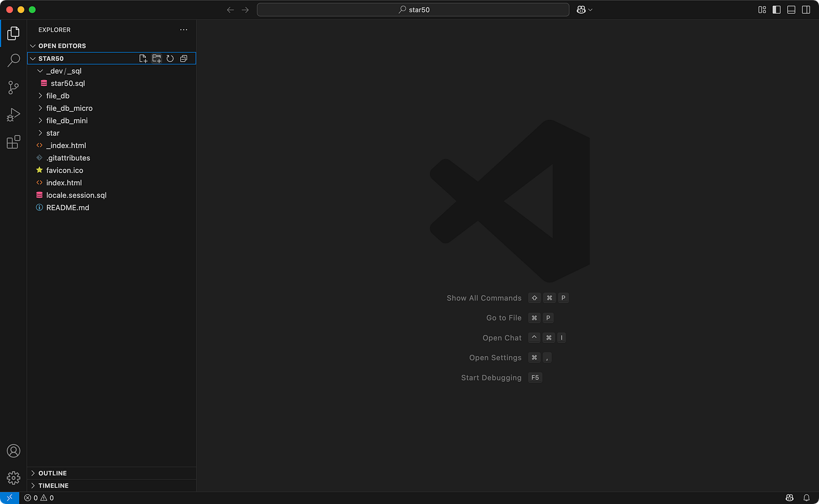
Task: Expand the file_db folder
Action: [112, 96]
